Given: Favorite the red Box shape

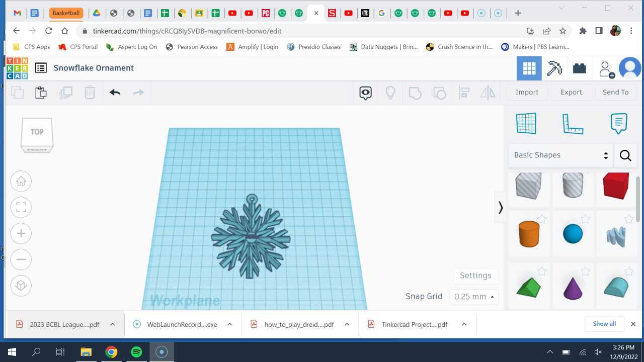Looking at the screenshot, I should pos(629,175).
